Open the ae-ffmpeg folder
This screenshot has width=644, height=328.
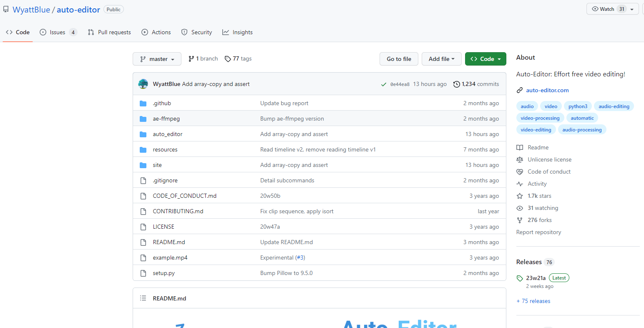coord(166,119)
